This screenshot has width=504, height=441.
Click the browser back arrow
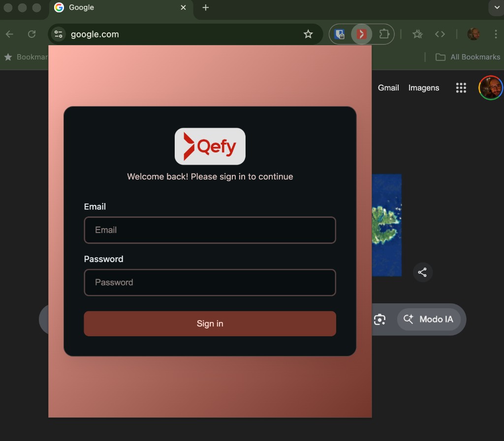pos(10,34)
